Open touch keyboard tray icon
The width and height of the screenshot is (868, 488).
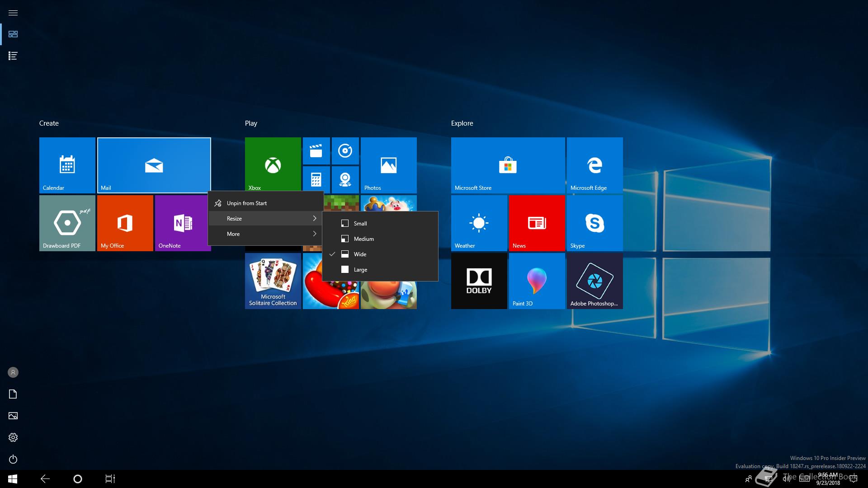tap(805, 479)
